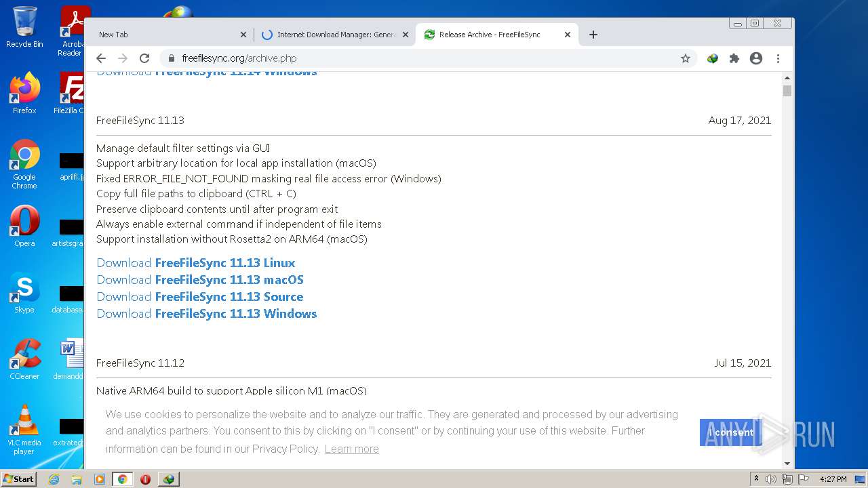Open the Extensions puzzle icon
Screen dimensions: 868x488
(x=734, y=58)
